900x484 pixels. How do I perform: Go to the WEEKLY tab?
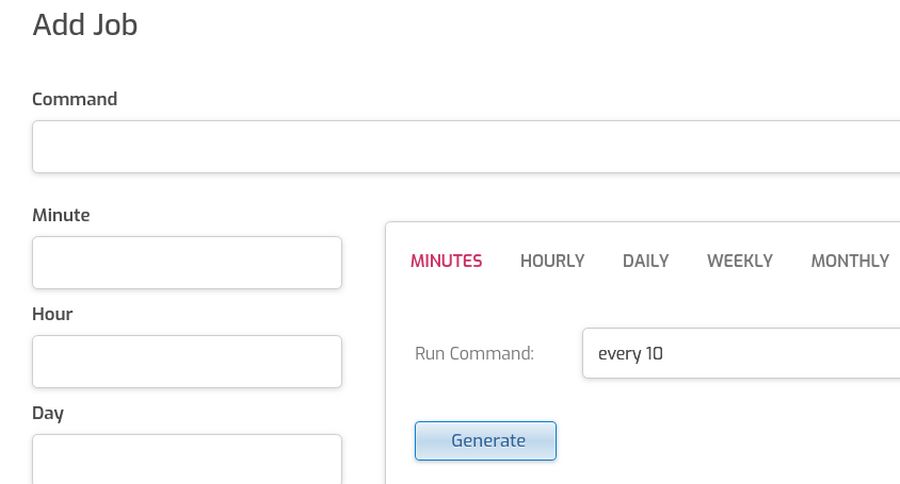[739, 261]
